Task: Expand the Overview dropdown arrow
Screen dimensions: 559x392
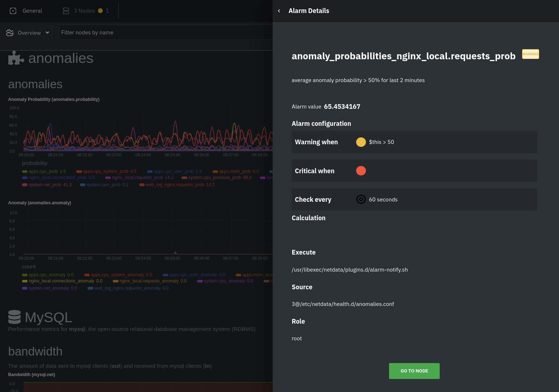Action: click(x=47, y=33)
